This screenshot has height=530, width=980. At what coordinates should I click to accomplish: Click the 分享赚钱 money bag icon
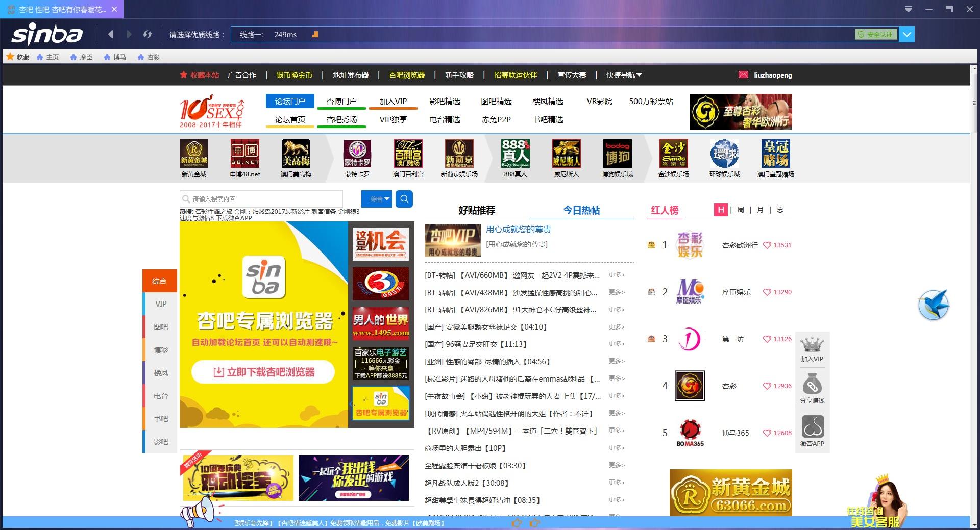[x=812, y=384]
